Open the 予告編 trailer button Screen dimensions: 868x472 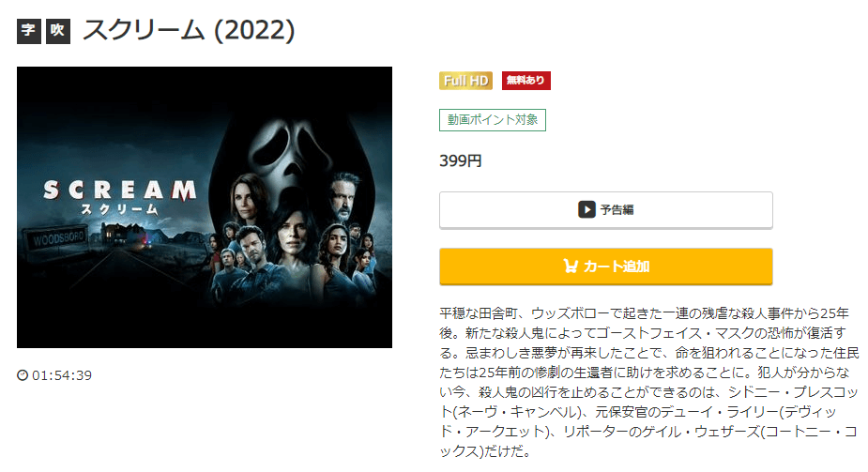605,209
